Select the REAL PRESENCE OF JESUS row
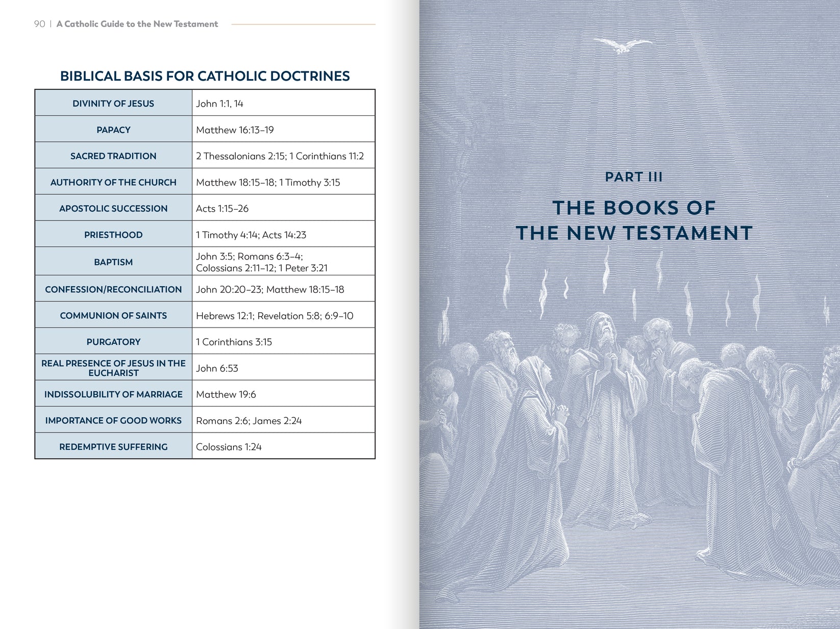This screenshot has height=629, width=840. [x=113, y=367]
